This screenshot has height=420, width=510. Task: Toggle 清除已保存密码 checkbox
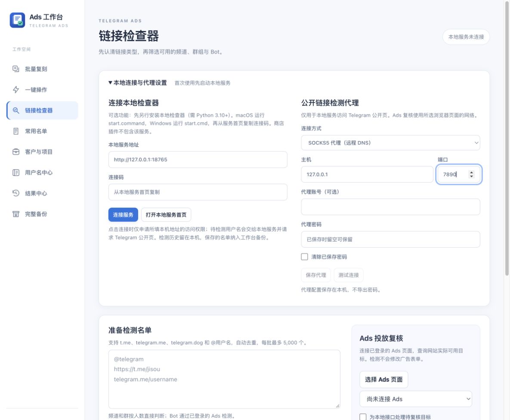304,257
